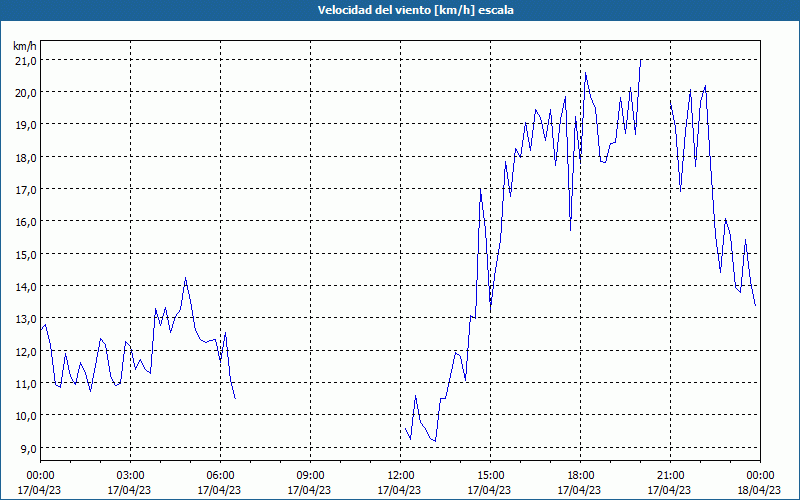The width and height of the screenshot is (800, 500).
Task: Select the 11,0 y-axis value
Action: 26,384
